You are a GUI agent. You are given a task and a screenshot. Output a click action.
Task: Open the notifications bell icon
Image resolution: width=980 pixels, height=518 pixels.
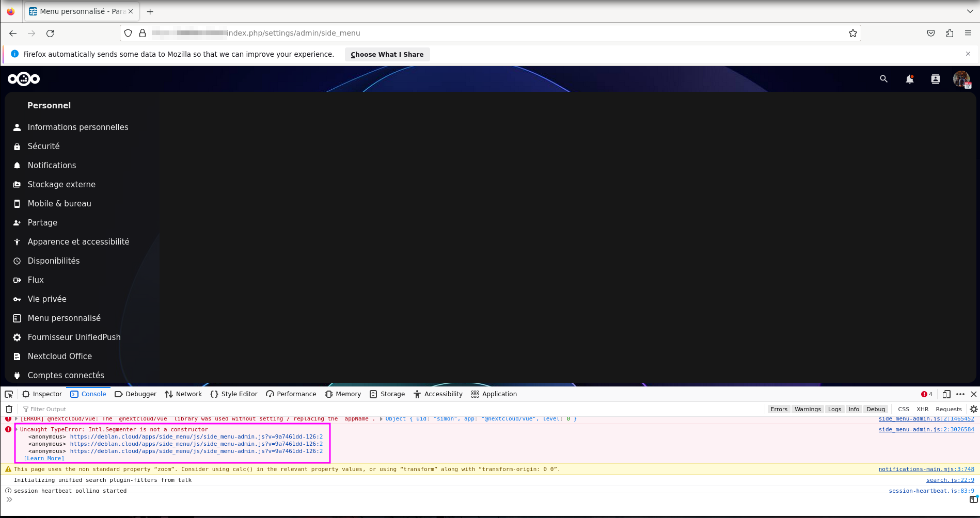[909, 79]
